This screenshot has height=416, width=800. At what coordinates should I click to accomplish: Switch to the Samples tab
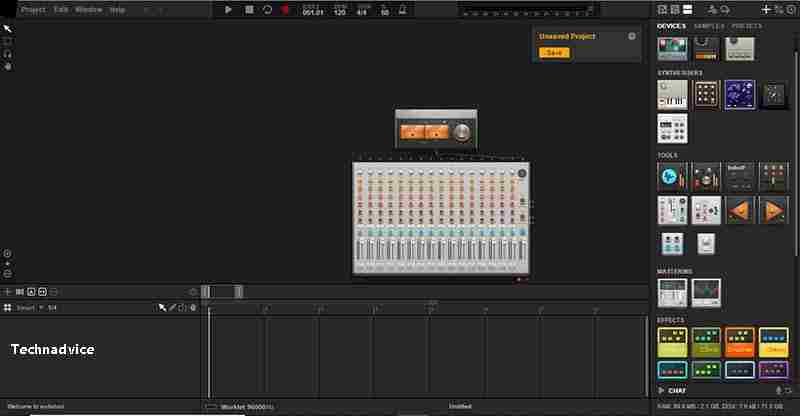(x=709, y=26)
